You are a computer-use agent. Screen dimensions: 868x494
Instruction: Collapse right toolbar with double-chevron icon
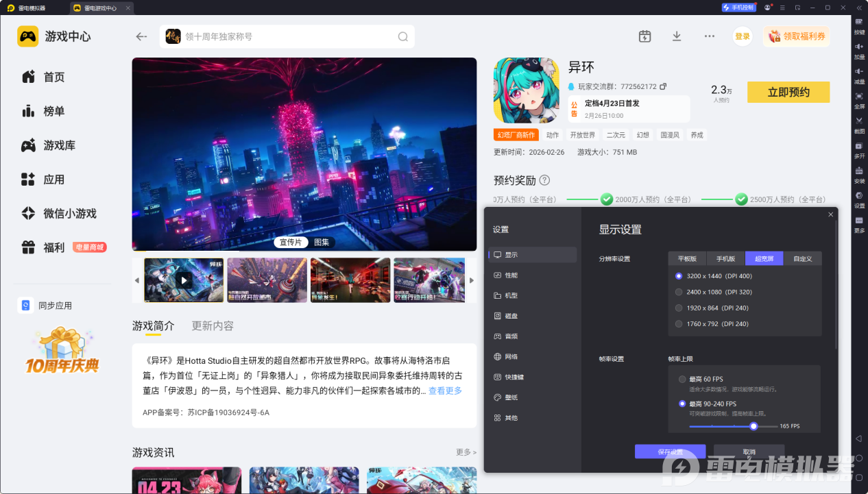point(859,8)
